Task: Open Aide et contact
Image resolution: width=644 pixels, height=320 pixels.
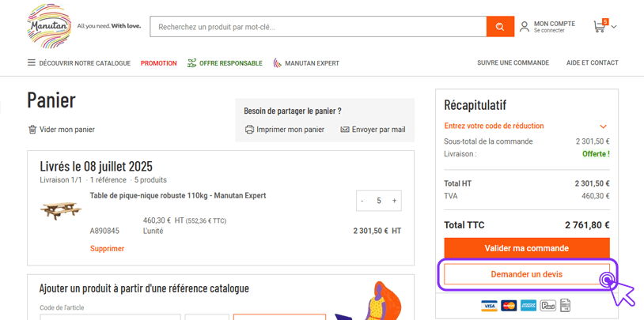Action: tap(593, 62)
